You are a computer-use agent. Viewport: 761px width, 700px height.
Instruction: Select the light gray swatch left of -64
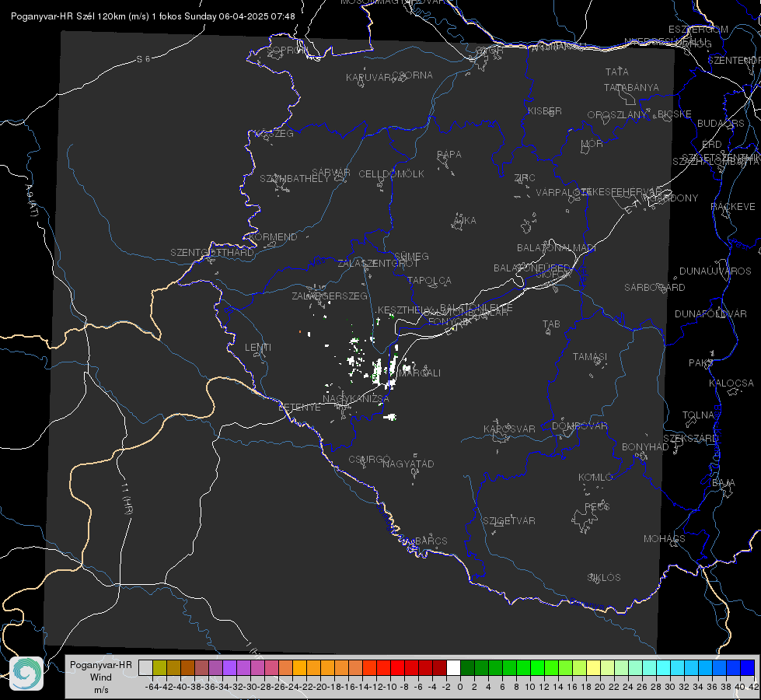coord(145,667)
